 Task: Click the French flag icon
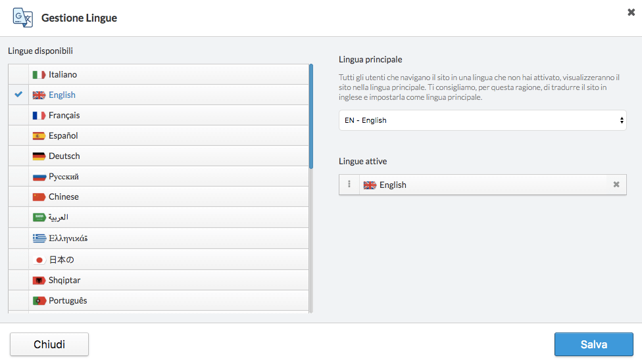39,116
